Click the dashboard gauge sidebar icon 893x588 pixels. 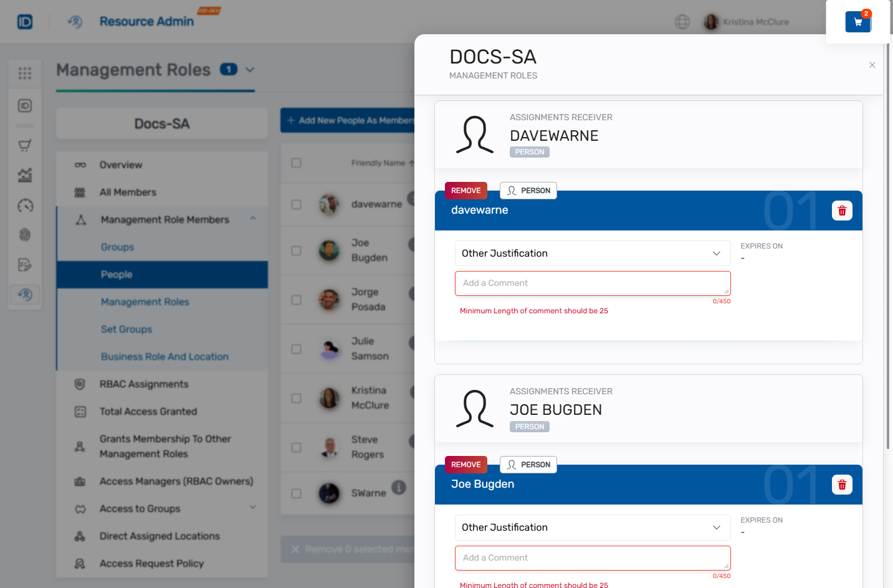[x=25, y=206]
